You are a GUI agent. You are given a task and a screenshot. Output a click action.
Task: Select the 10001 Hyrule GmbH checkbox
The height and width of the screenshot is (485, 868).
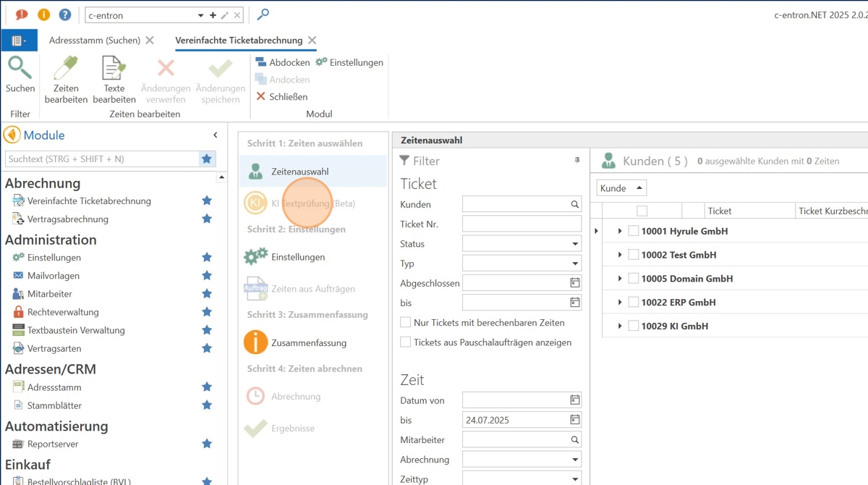(634, 231)
